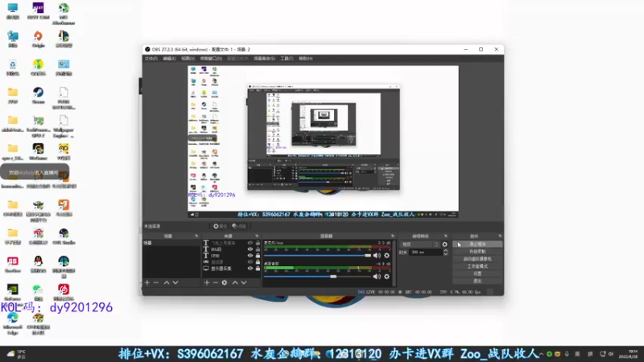Toggle visibility of third text source
The image size is (644, 362).
tap(250, 255)
